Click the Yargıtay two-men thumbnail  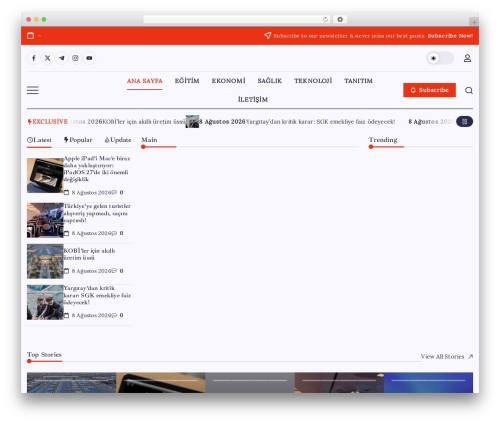point(45,302)
